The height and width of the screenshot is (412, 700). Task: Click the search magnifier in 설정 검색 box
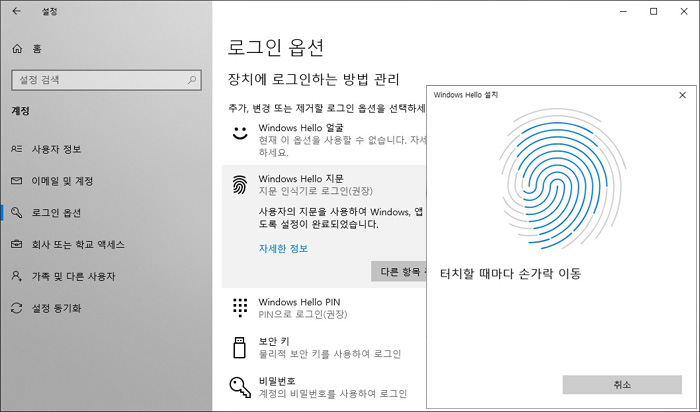pos(192,79)
